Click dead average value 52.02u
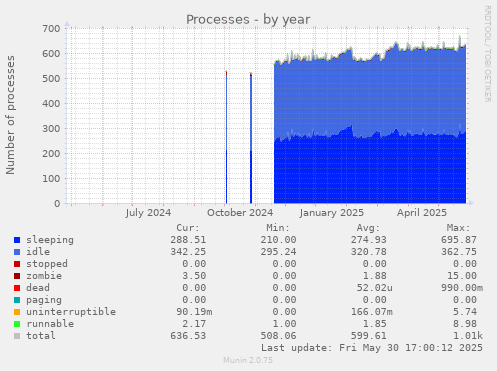This screenshot has height=371, width=497. click(x=374, y=288)
